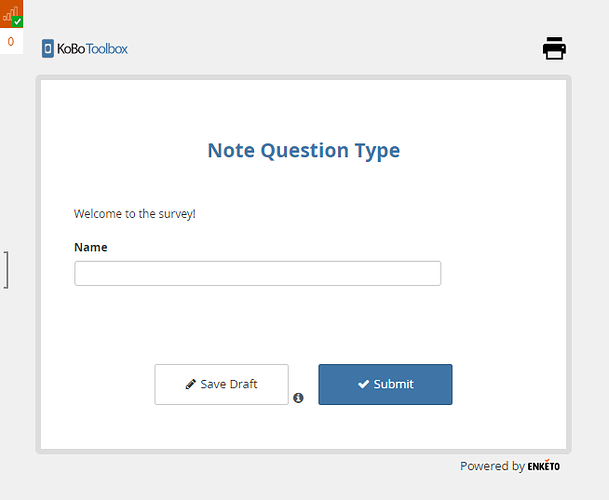Viewport: 609px width, 500px height.
Task: Click the info icon beside Save Draft
Action: (x=298, y=398)
